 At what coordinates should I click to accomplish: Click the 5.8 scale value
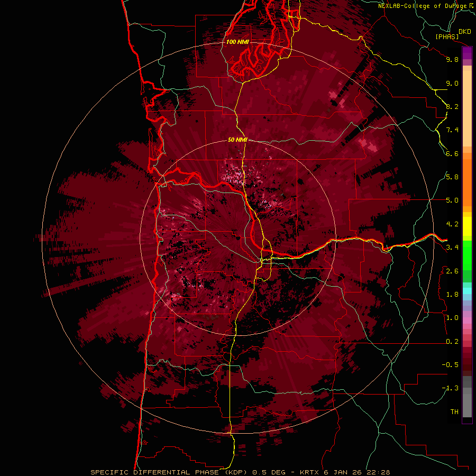[452, 177]
